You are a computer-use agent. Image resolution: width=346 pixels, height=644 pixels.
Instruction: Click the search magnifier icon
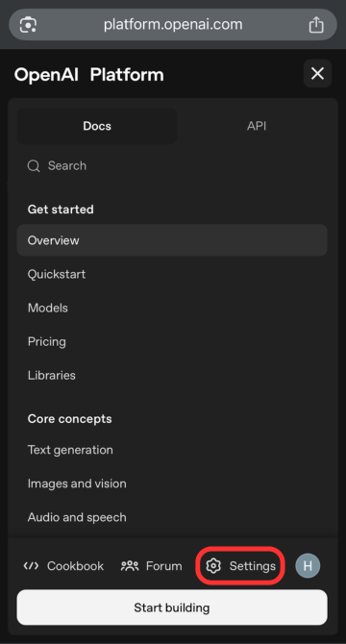(34, 166)
